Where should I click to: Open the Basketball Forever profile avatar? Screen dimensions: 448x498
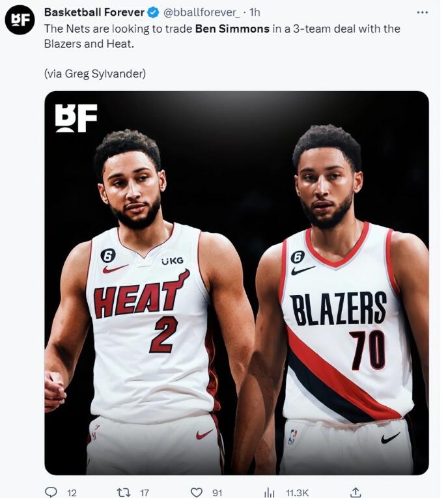pyautogui.click(x=20, y=20)
